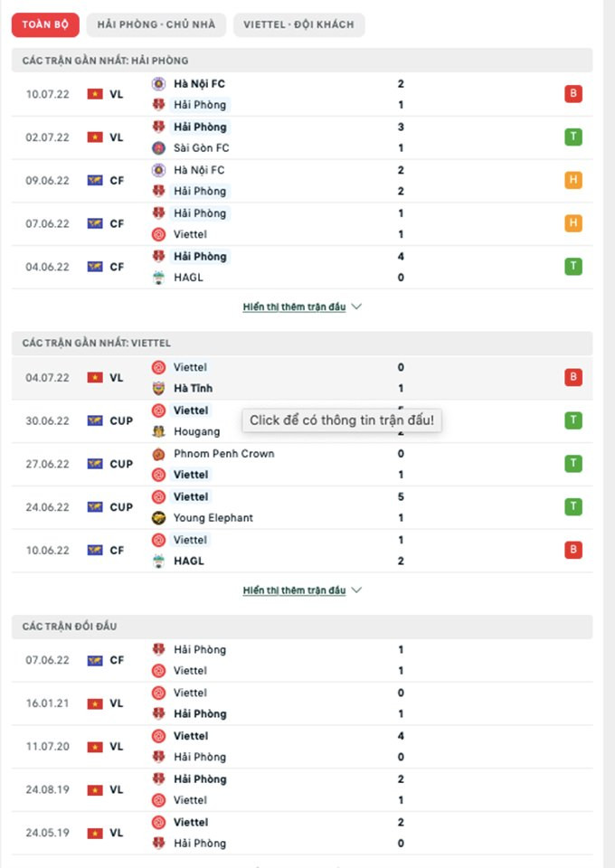
Task: Click the Phnom Penh Crown team logo
Action: pos(158,454)
